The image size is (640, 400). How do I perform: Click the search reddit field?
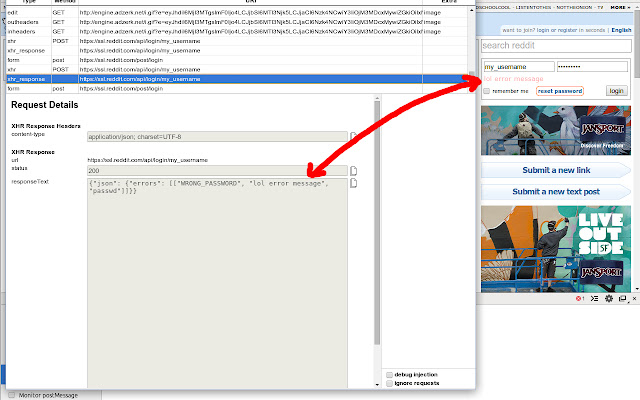555,46
